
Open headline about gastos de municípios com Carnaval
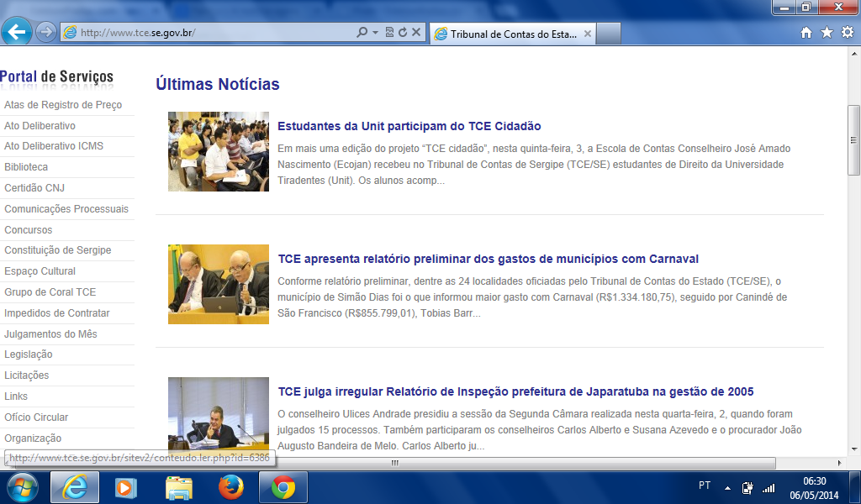coord(489,259)
